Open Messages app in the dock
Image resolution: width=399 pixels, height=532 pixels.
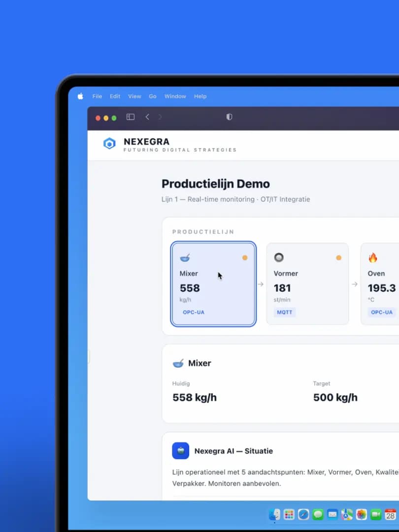tap(318, 514)
